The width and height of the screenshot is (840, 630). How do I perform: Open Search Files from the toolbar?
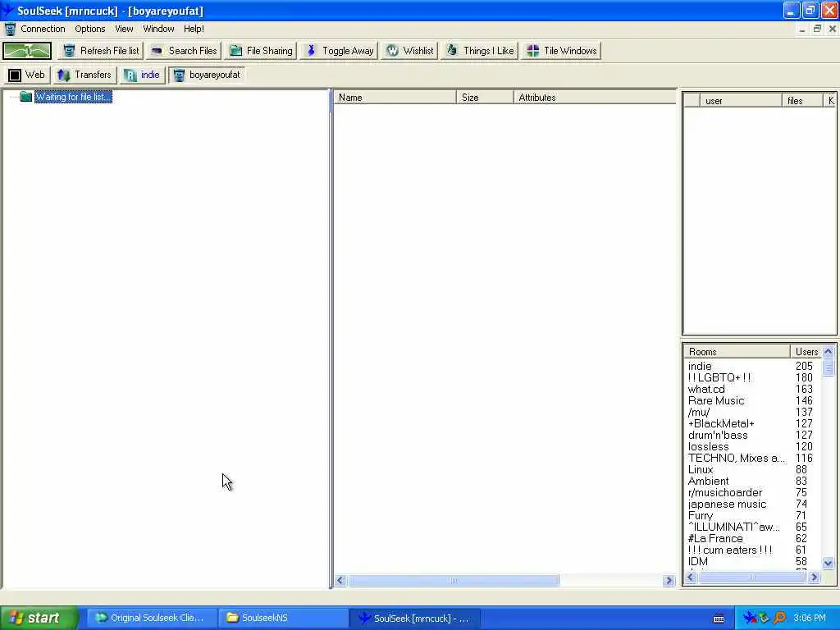pos(183,51)
